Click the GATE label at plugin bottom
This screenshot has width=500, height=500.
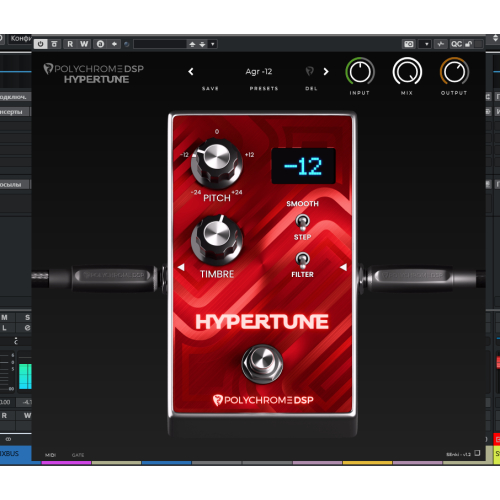click(x=78, y=455)
